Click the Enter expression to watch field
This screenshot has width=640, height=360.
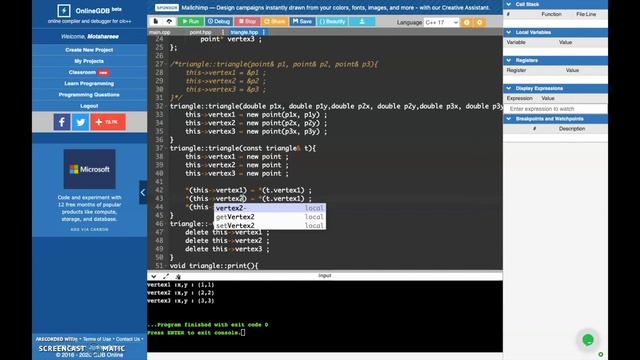click(556, 109)
